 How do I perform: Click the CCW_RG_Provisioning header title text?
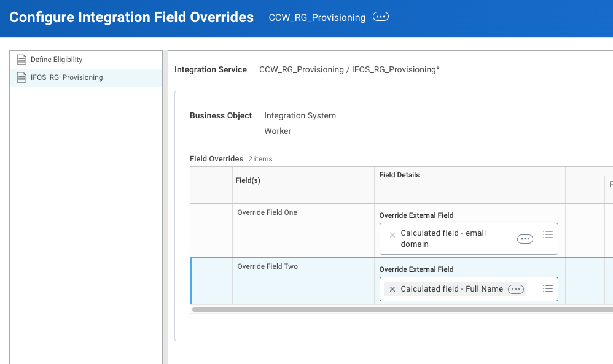(317, 18)
